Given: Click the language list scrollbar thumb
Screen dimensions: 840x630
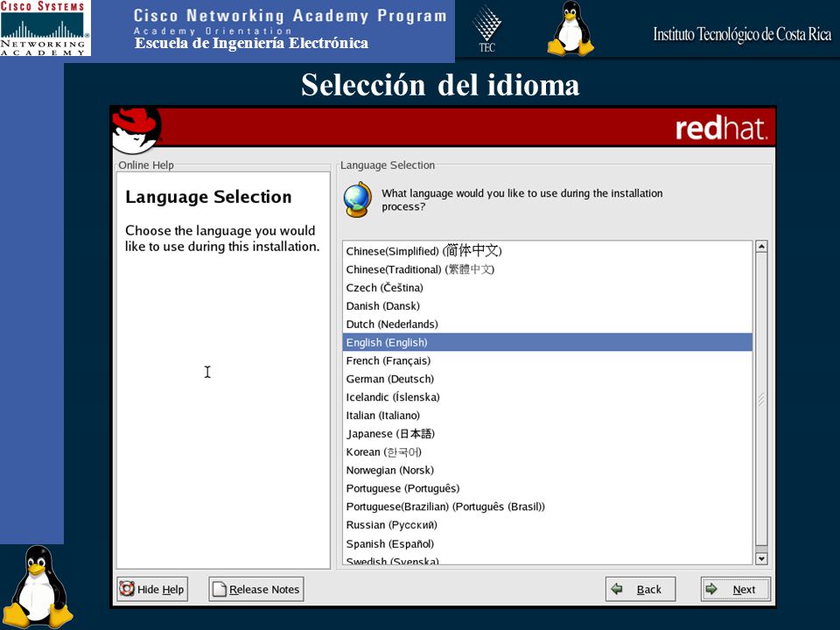Looking at the screenshot, I should coord(760,399).
